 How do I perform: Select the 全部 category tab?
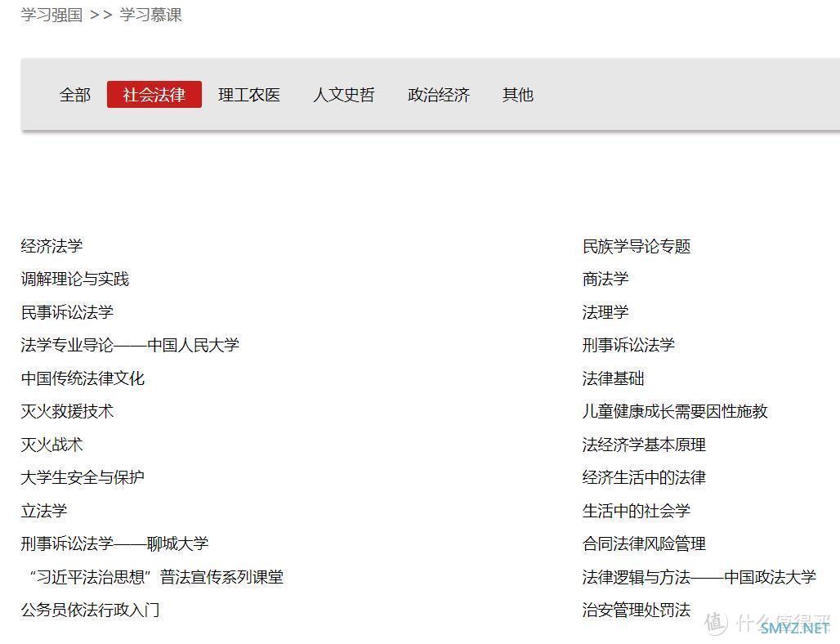[74, 95]
